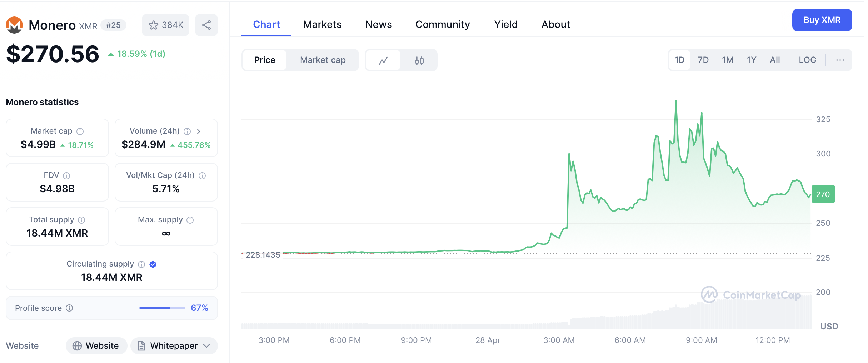Click the Profile score progress bar

click(x=162, y=308)
